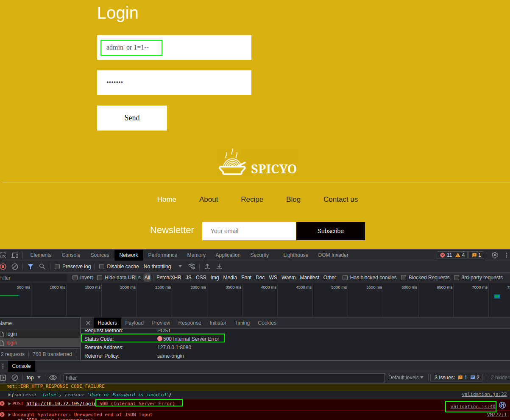Click the password input field
The height and width of the screenshot is (420, 510).
(x=174, y=83)
